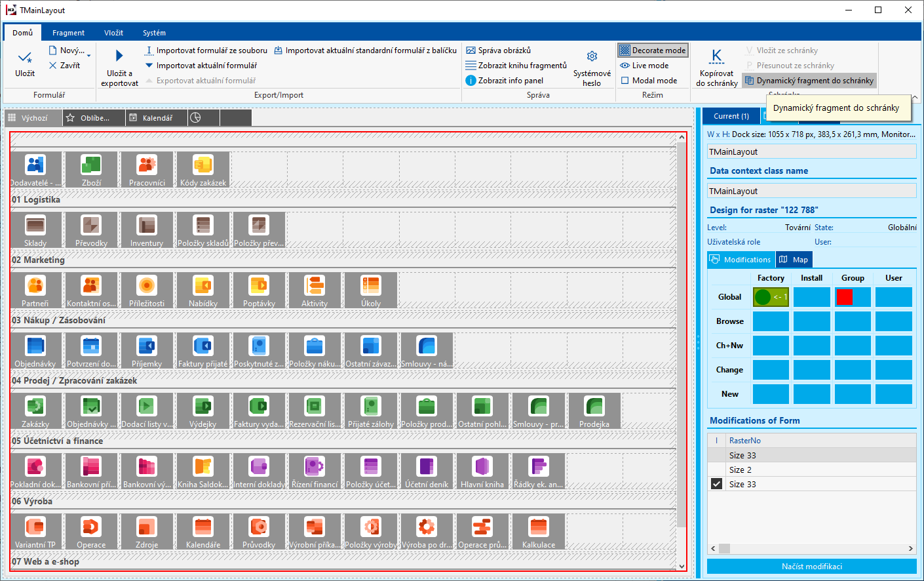The image size is (924, 581).
Task: Select the Partneři tile
Action: point(35,290)
